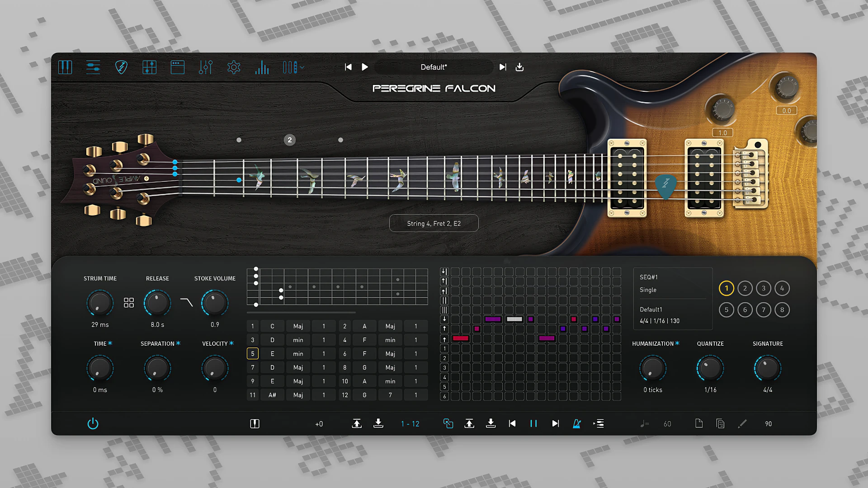Click the capo position 2 marker

click(x=290, y=140)
